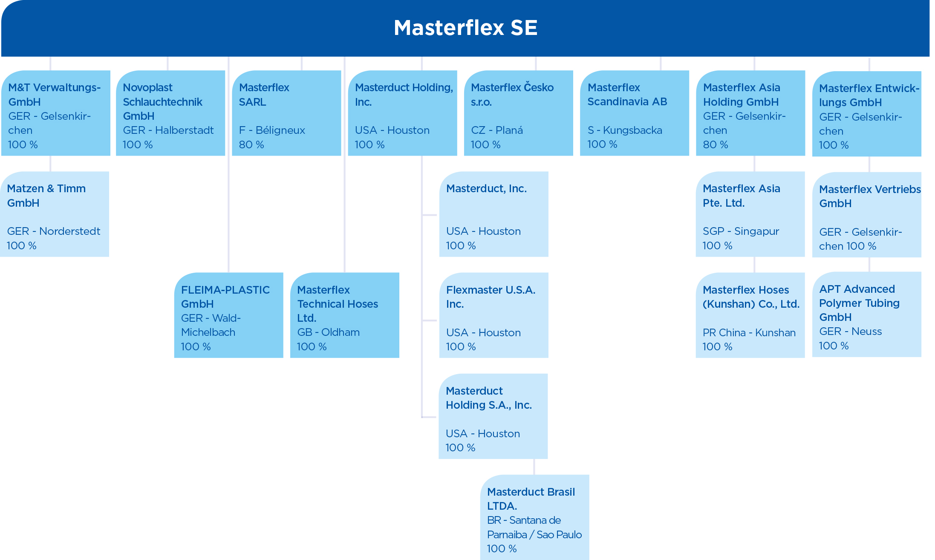Select the Masterflex Entwicklungs GmbH box
The image size is (935, 560).
[x=867, y=114]
